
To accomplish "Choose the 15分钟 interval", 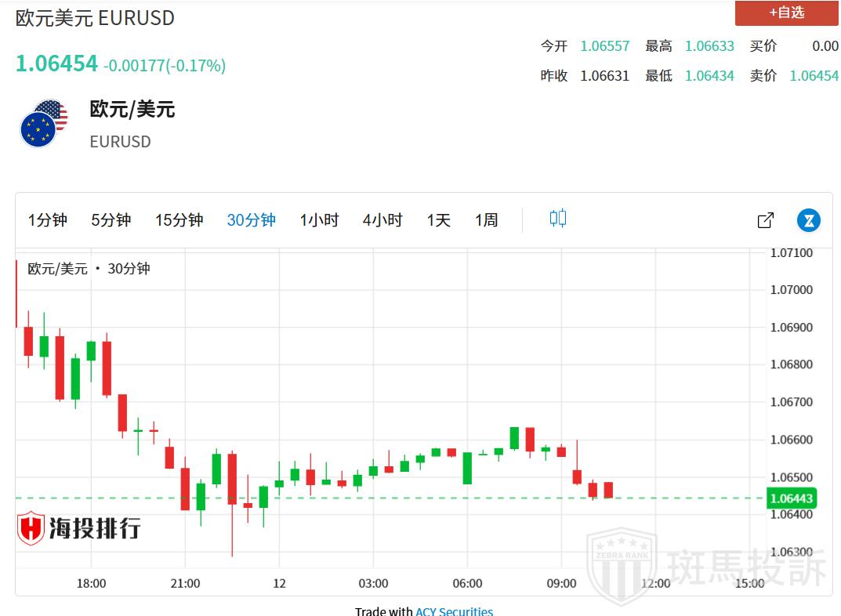I will [179, 220].
